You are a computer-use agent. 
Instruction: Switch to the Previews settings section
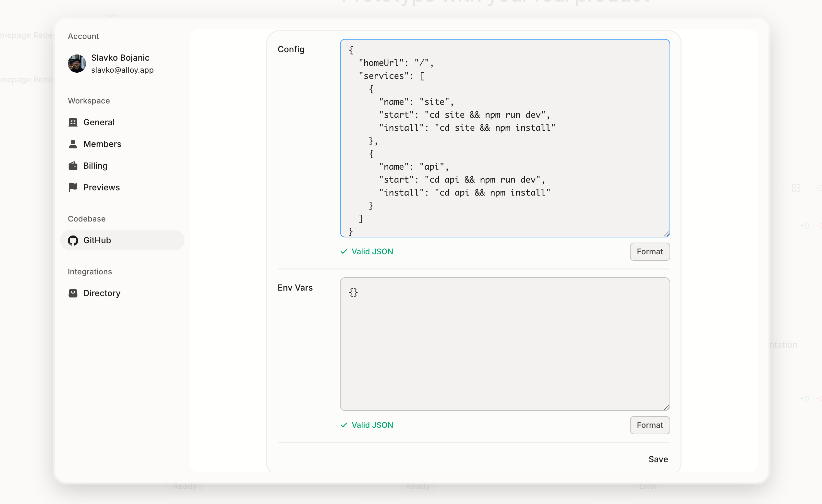(101, 187)
